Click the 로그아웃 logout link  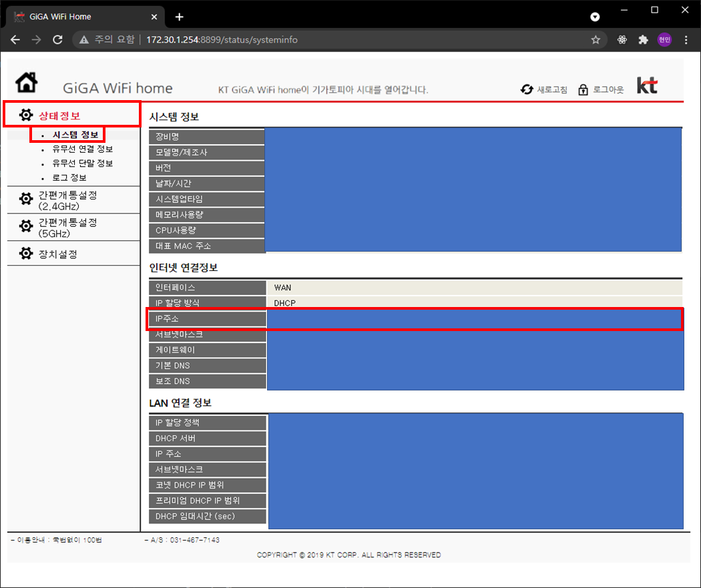click(x=608, y=90)
